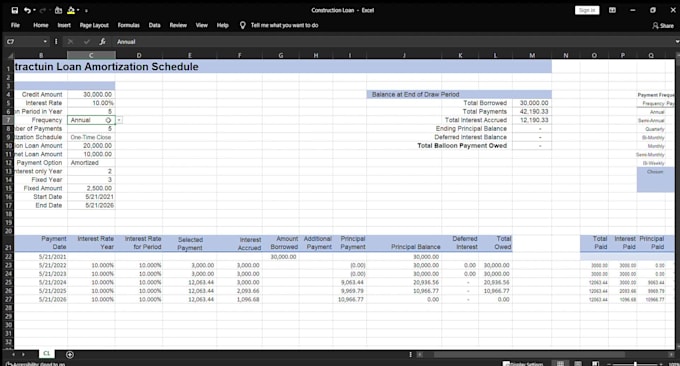Viewport: 680px width, 366px height.
Task: Open the undo history dropdown arrow
Action: tap(34, 10)
